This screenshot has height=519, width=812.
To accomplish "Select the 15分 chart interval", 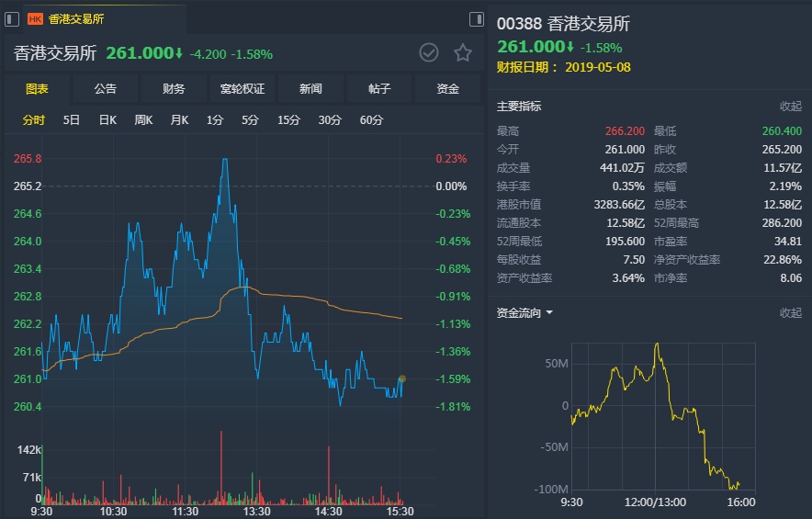I will point(288,119).
